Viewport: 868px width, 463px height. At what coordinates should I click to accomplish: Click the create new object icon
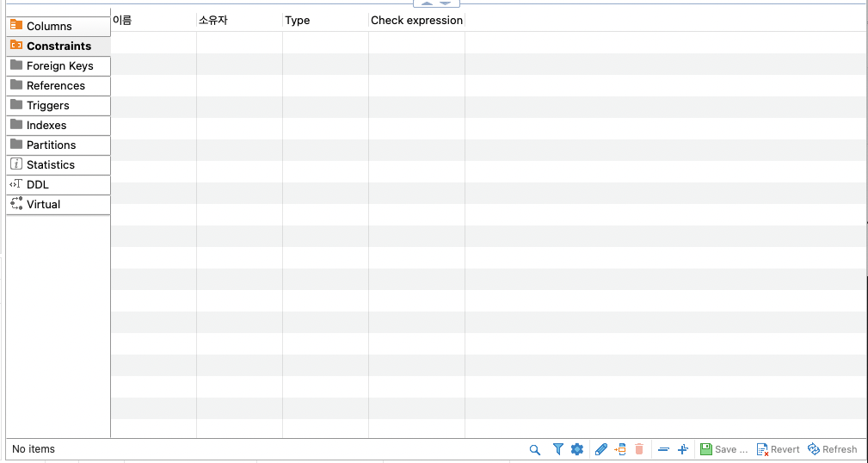620,449
